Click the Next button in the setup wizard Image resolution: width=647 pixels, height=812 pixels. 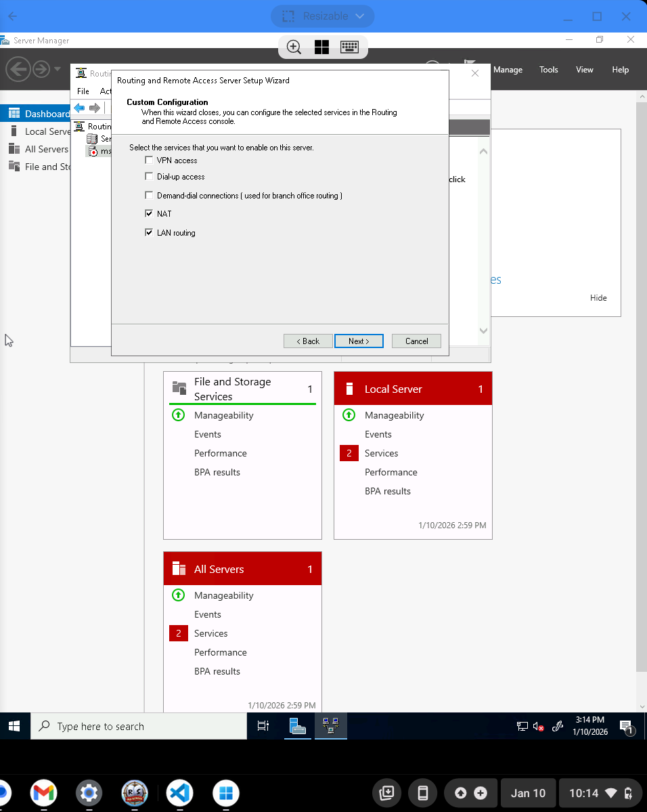359,341
